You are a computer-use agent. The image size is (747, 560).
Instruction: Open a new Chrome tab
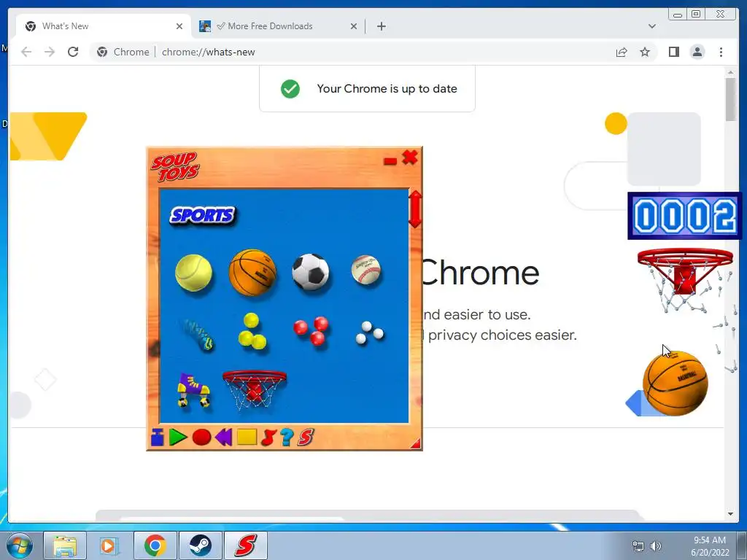(381, 26)
